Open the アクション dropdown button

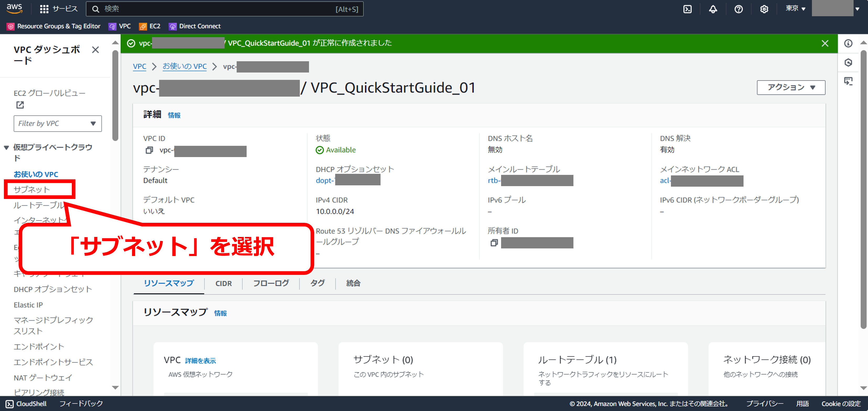click(791, 87)
